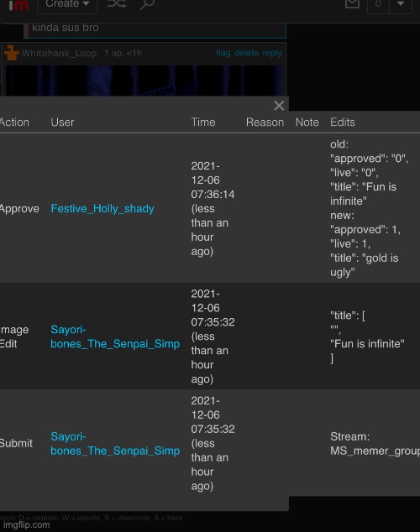This screenshot has width=420, height=532.
Task: Open Sayori-bones user in Image Edit row
Action: click(x=115, y=336)
